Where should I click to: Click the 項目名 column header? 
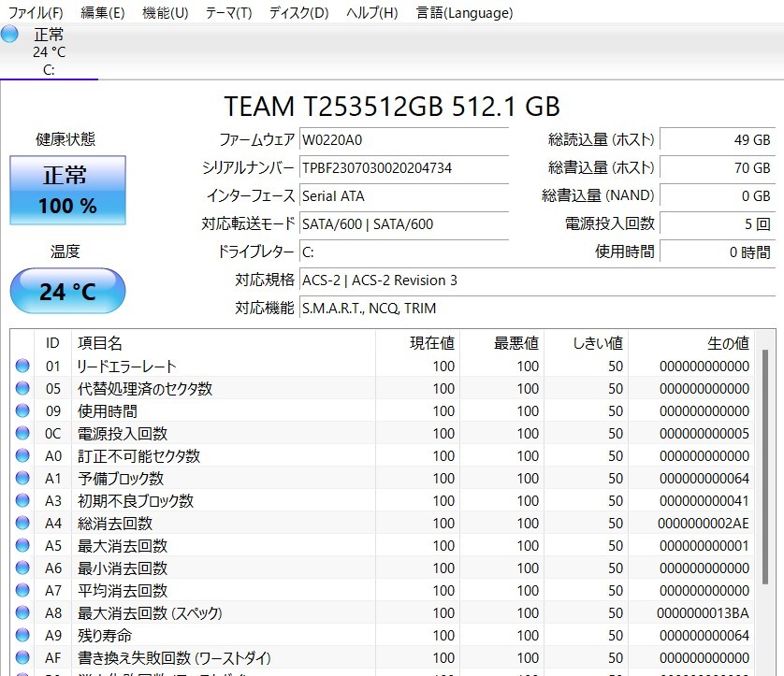[224, 343]
